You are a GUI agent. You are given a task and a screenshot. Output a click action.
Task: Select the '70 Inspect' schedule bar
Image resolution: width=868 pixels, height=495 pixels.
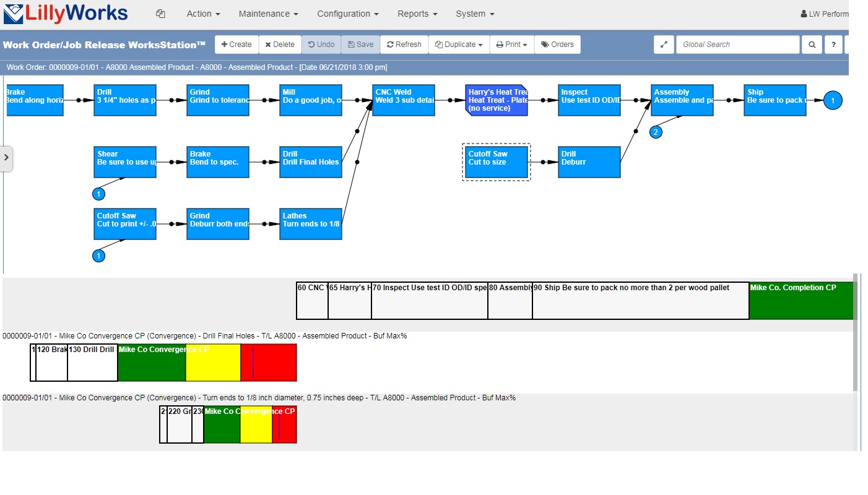click(430, 301)
